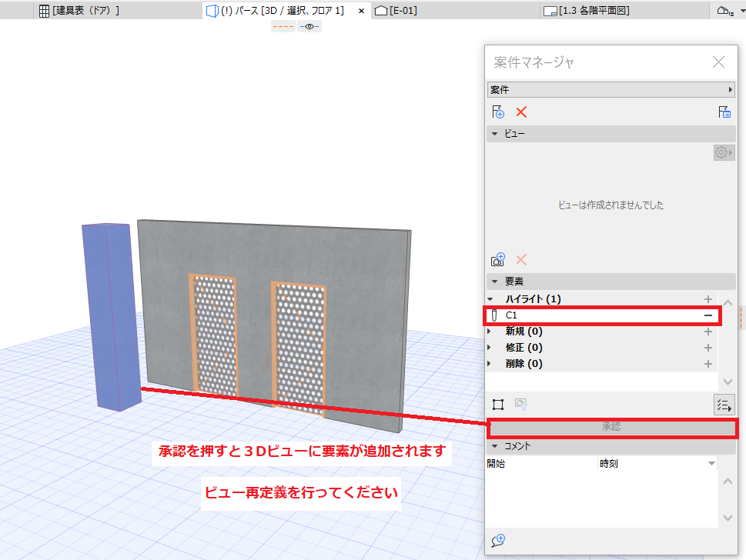Add current view with the camera-plus icon
The height and width of the screenshot is (560, 746).
point(497,259)
